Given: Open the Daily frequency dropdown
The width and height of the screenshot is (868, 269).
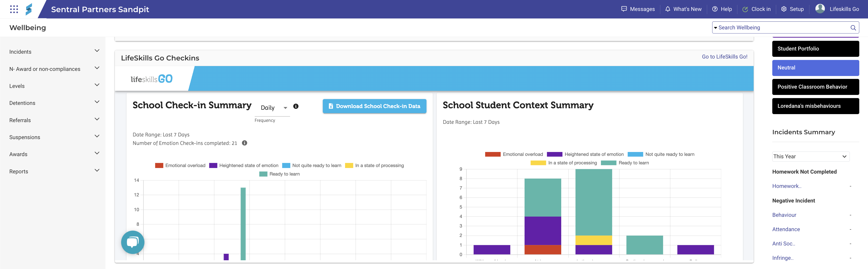Looking at the screenshot, I should (274, 108).
